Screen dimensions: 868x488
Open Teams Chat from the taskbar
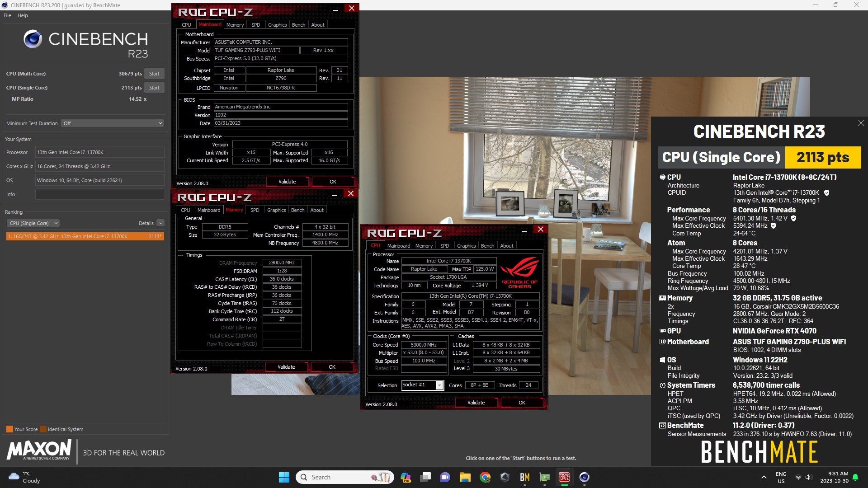coord(445,477)
